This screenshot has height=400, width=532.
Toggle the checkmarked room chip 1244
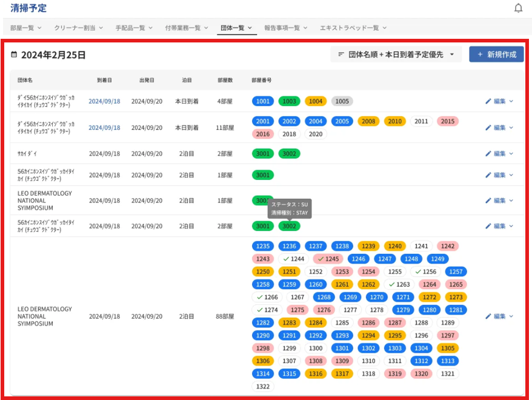click(x=293, y=259)
